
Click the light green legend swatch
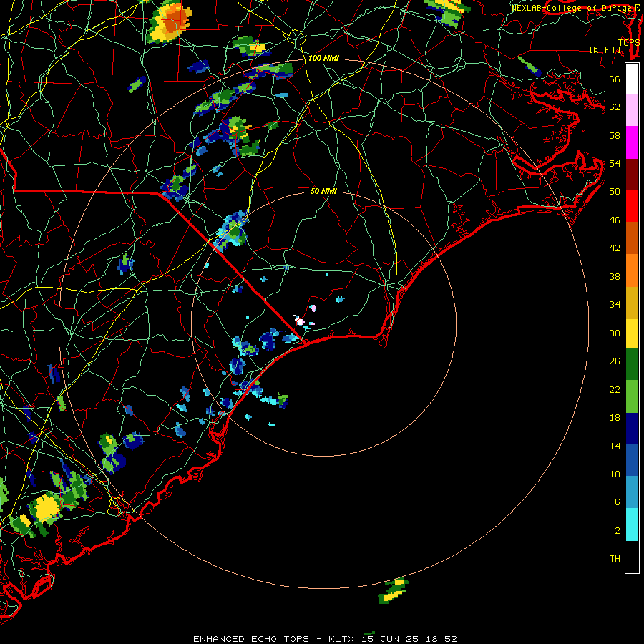pos(632,396)
